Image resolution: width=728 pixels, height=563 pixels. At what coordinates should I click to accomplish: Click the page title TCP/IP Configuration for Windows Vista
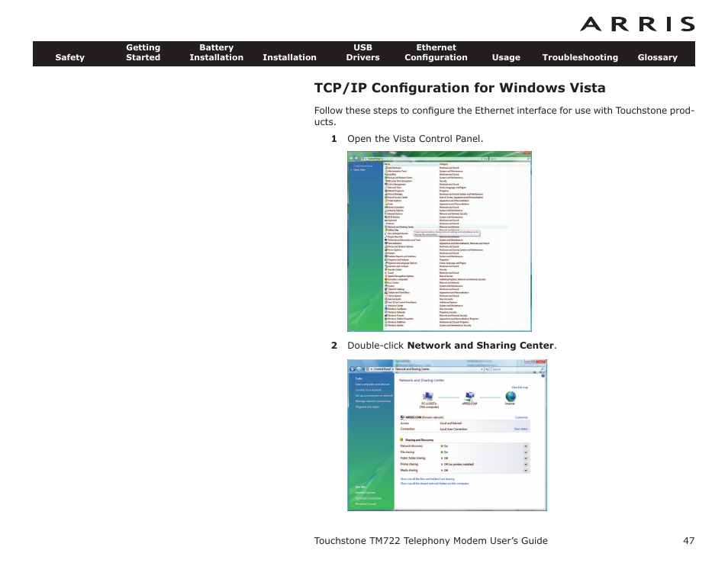click(459, 88)
